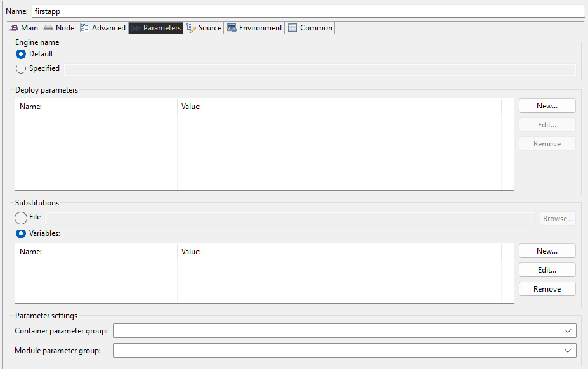
Task: Click Edit in Deploy parameters
Action: [x=547, y=125]
